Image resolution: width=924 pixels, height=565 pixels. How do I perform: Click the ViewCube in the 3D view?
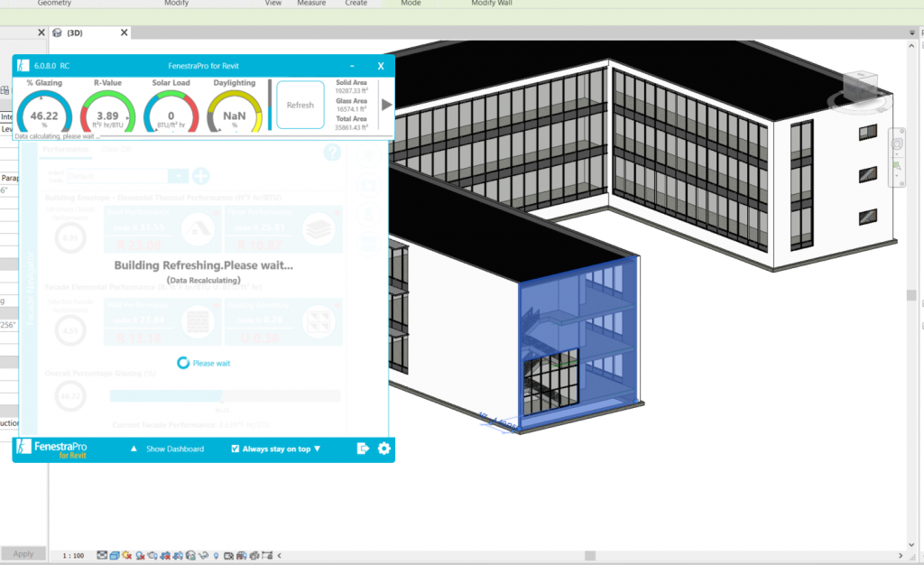[x=860, y=88]
